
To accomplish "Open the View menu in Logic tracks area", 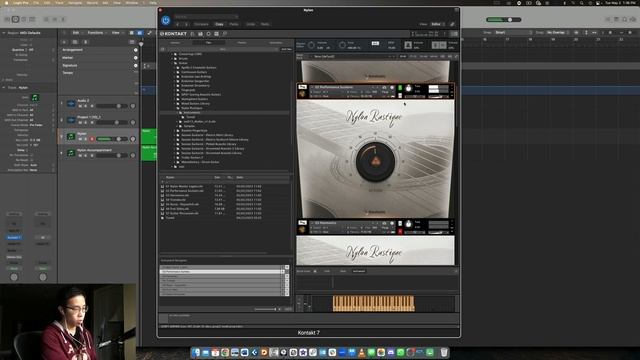I will click(116, 33).
